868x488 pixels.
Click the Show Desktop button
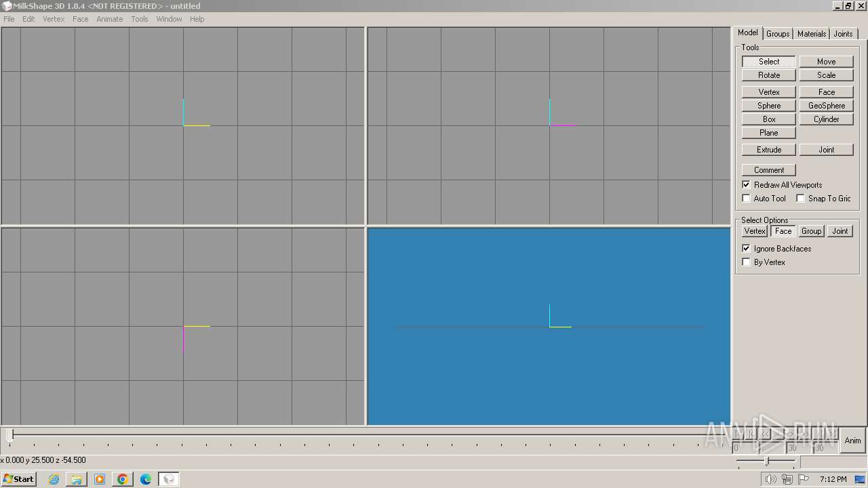coord(860,479)
